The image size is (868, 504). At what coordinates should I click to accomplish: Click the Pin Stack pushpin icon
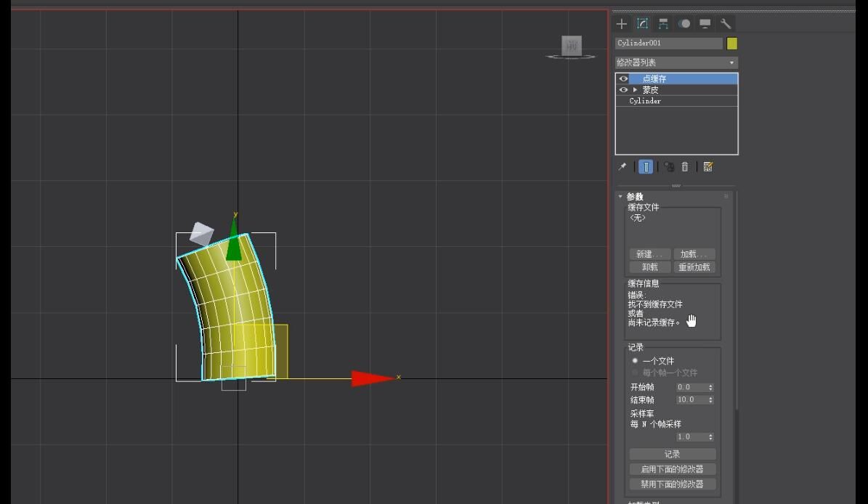coord(622,166)
